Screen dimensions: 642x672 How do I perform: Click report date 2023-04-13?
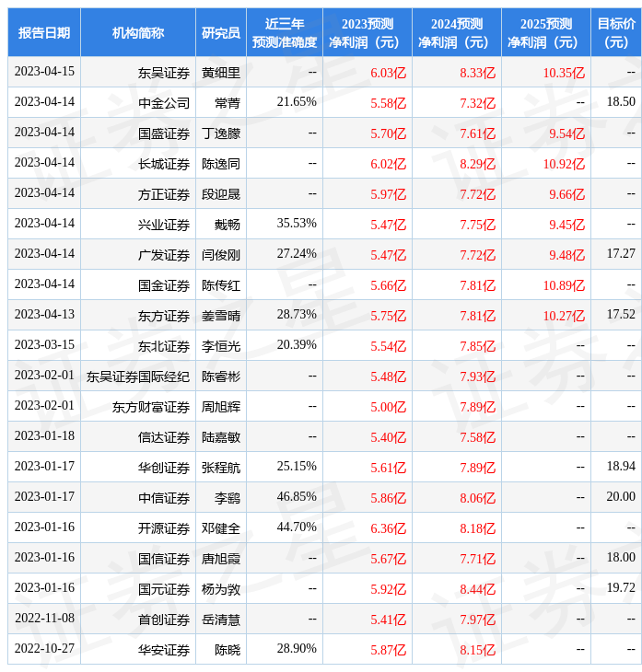44,315
